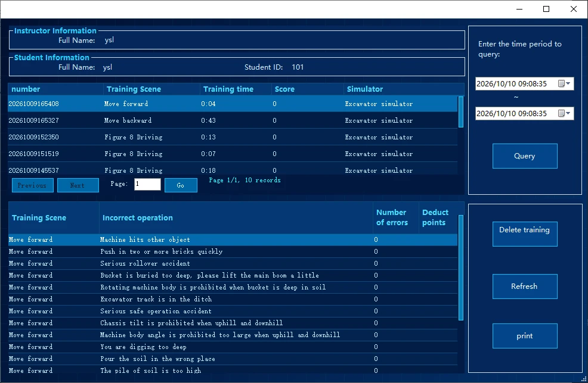Go to the Previous records page

(33, 185)
